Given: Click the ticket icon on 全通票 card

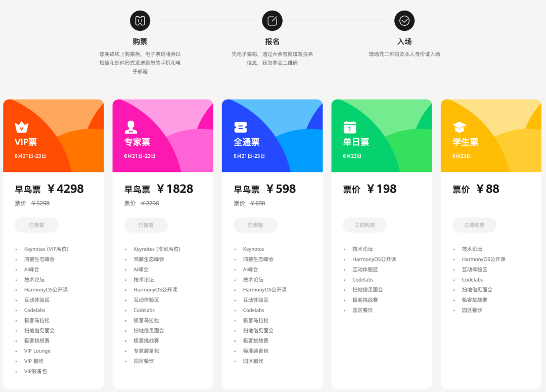Looking at the screenshot, I should [241, 127].
